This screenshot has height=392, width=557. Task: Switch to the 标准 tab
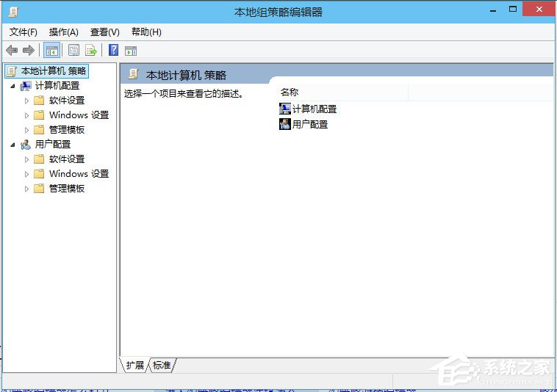(x=162, y=365)
